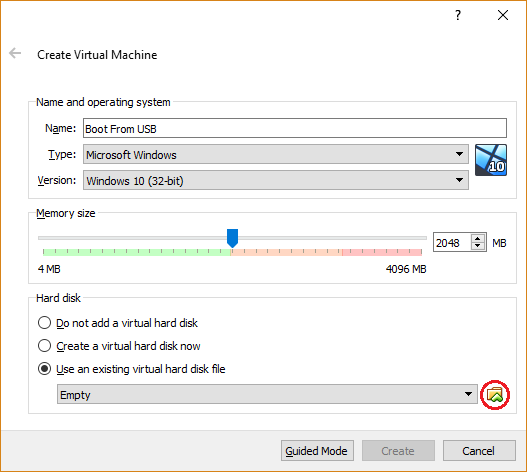The width and height of the screenshot is (527, 472).
Task: Switch to Guided Mode
Action: click(x=317, y=451)
